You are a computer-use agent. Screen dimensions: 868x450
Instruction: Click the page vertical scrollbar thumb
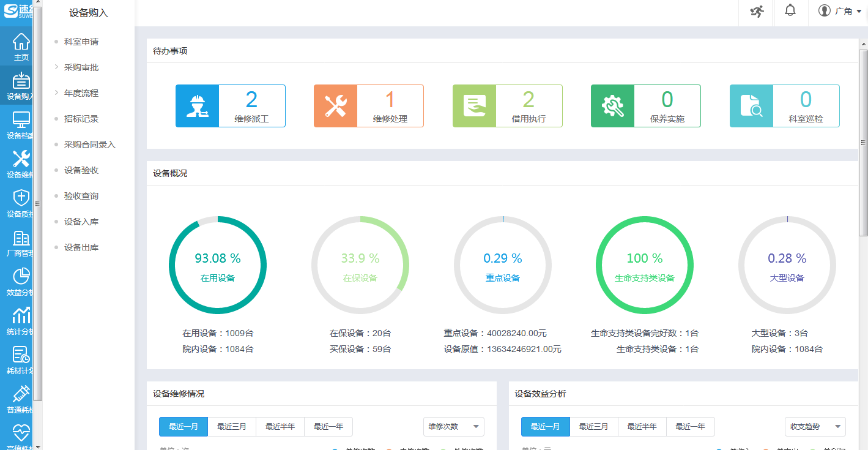[863, 143]
